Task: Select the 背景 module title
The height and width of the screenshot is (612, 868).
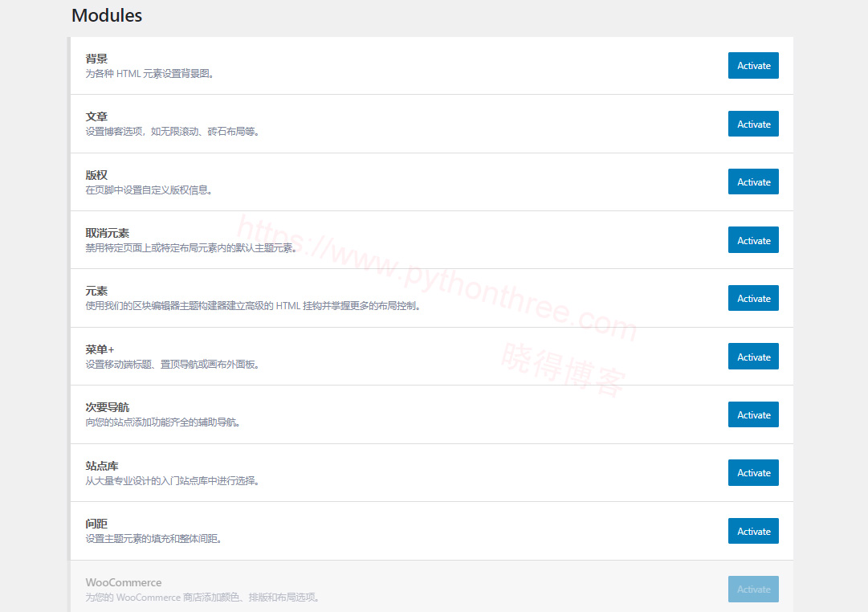Action: click(96, 59)
